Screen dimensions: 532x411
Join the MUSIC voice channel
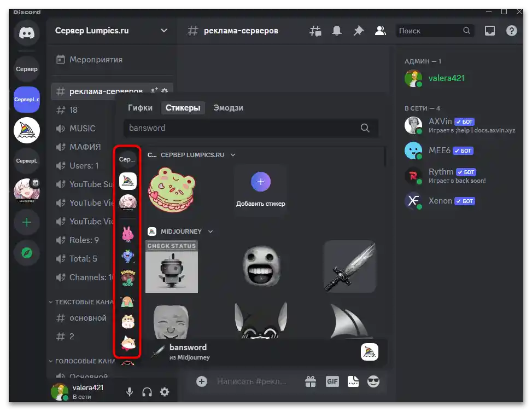(83, 129)
